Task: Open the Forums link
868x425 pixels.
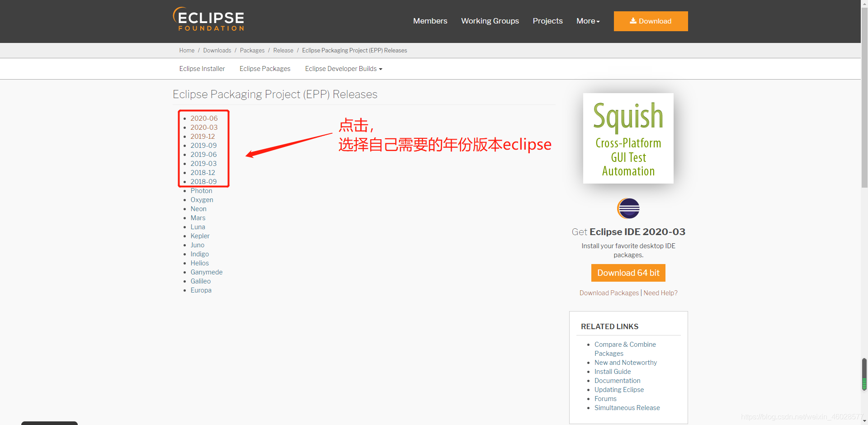Action: point(605,399)
